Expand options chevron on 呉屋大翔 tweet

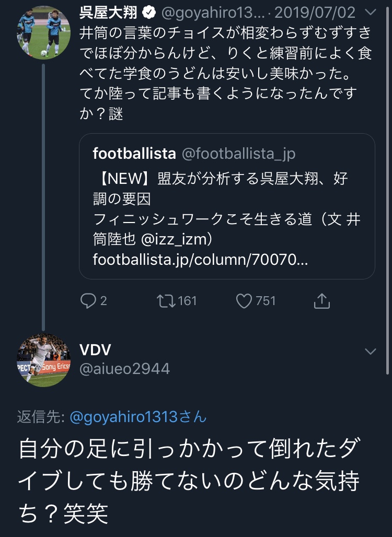(x=371, y=13)
